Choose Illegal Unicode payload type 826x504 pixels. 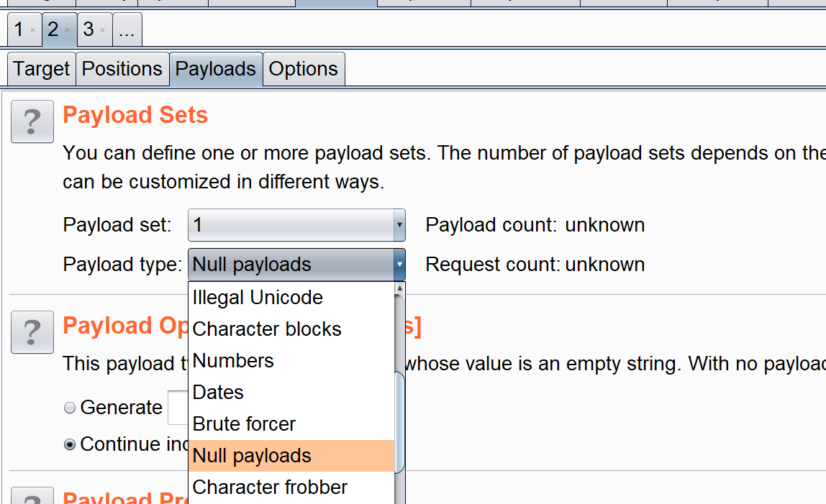(x=291, y=298)
